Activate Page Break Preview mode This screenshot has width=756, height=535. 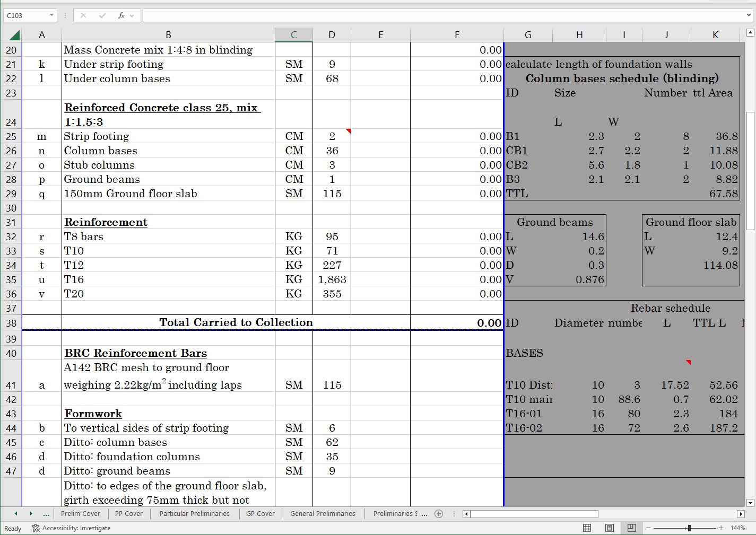631,528
